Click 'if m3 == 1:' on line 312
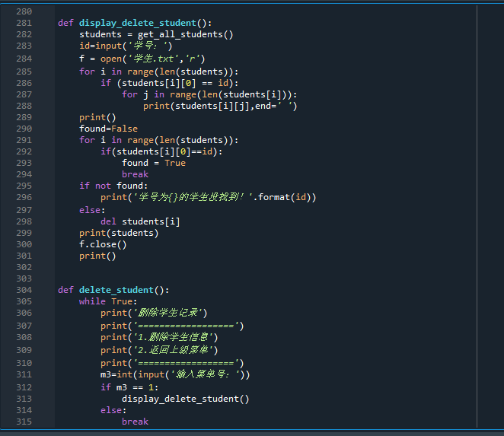Image resolution: width=504 pixels, height=436 pixels. [129, 387]
